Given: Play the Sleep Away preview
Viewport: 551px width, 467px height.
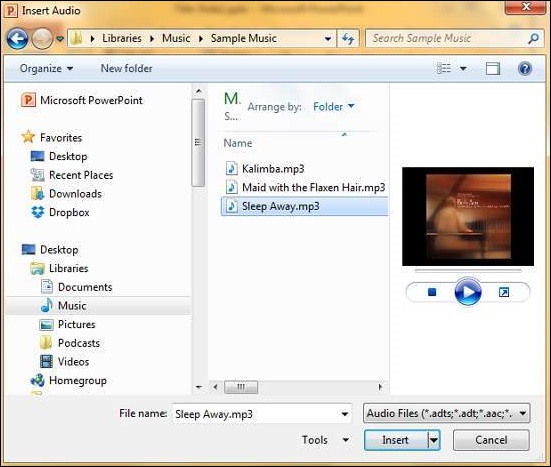Looking at the screenshot, I should [x=468, y=292].
